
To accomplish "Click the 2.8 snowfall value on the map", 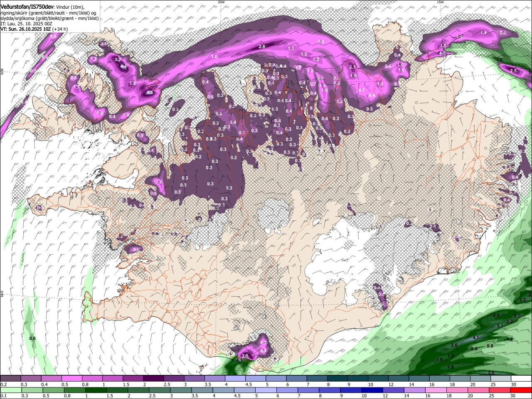I will tap(262, 47).
